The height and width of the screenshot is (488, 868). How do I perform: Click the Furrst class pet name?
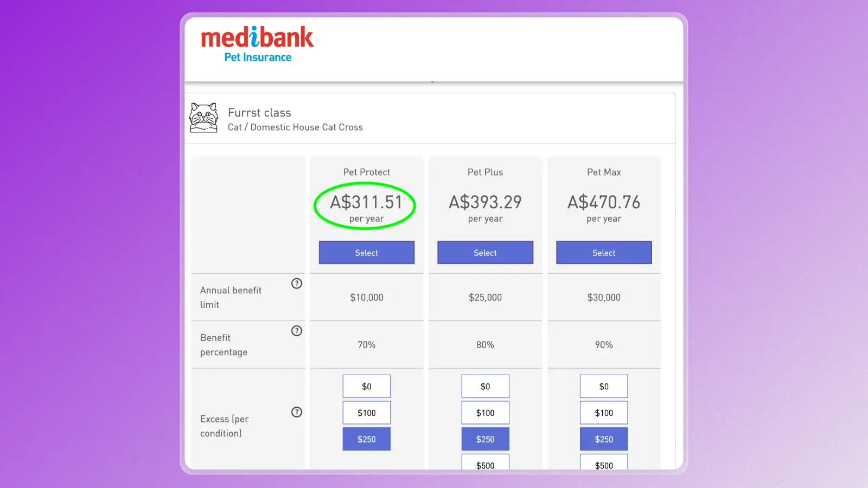tap(259, 112)
